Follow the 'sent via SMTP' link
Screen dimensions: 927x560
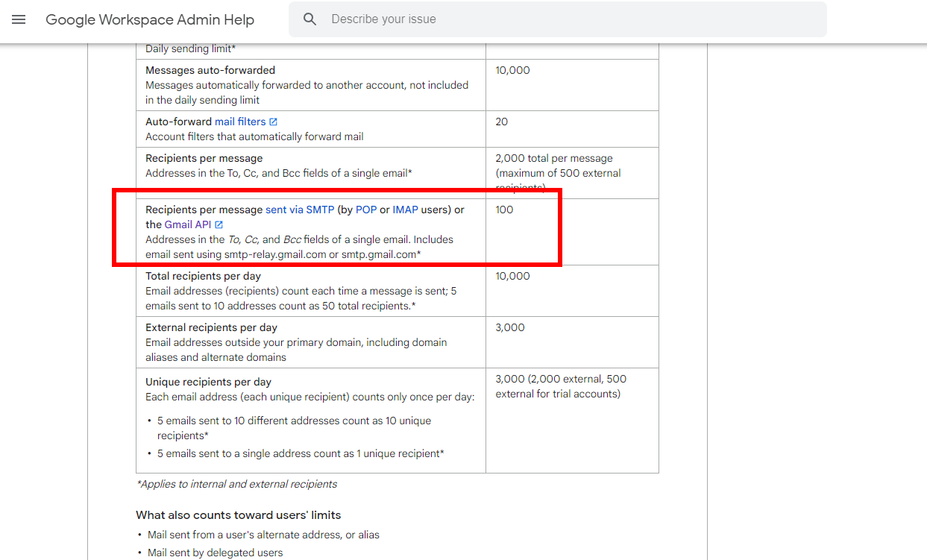[300, 210]
